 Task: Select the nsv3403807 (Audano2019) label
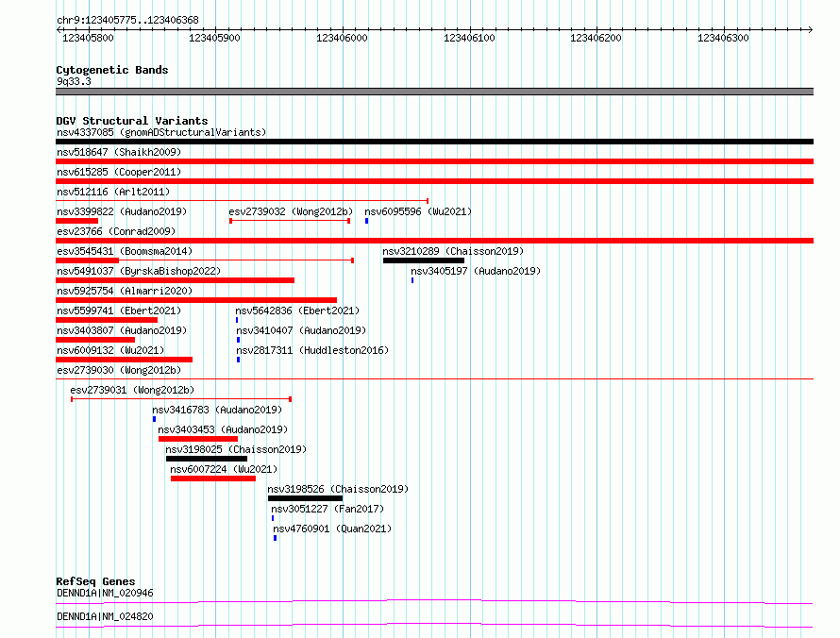(x=122, y=330)
